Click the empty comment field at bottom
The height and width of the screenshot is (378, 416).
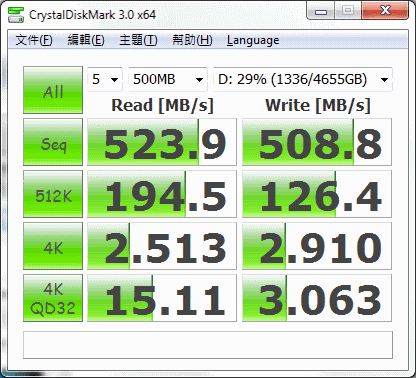(208, 345)
